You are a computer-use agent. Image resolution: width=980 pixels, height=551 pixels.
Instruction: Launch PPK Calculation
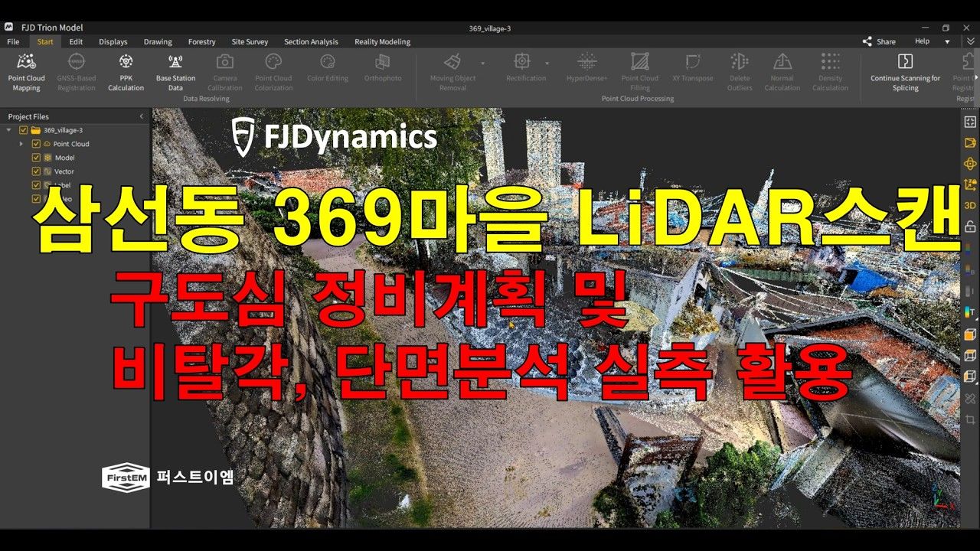(x=126, y=72)
